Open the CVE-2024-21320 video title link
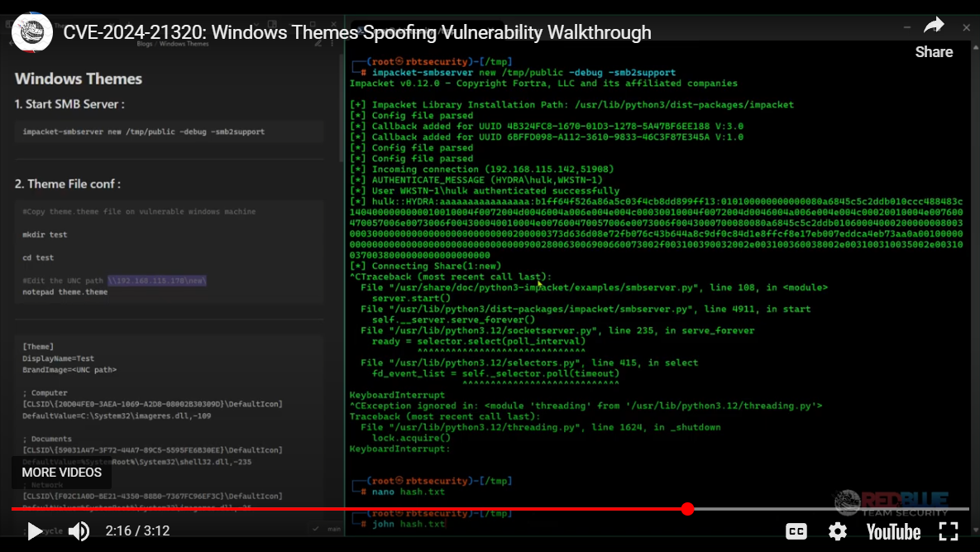This screenshot has height=552, width=980. pyautogui.click(x=357, y=32)
